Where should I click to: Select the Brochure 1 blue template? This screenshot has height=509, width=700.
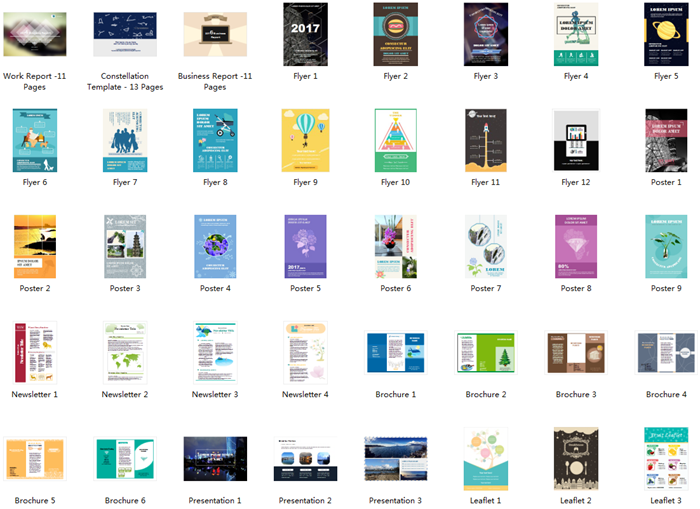[x=396, y=352]
